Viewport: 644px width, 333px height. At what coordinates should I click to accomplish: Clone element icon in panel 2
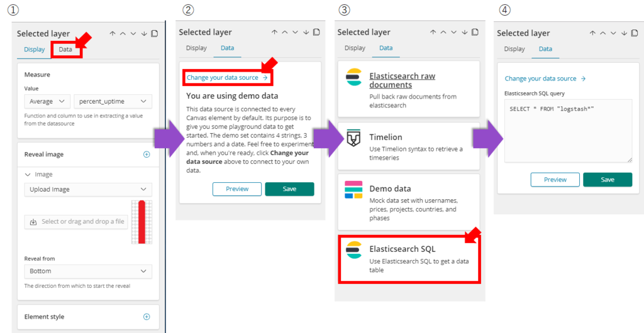click(x=316, y=32)
